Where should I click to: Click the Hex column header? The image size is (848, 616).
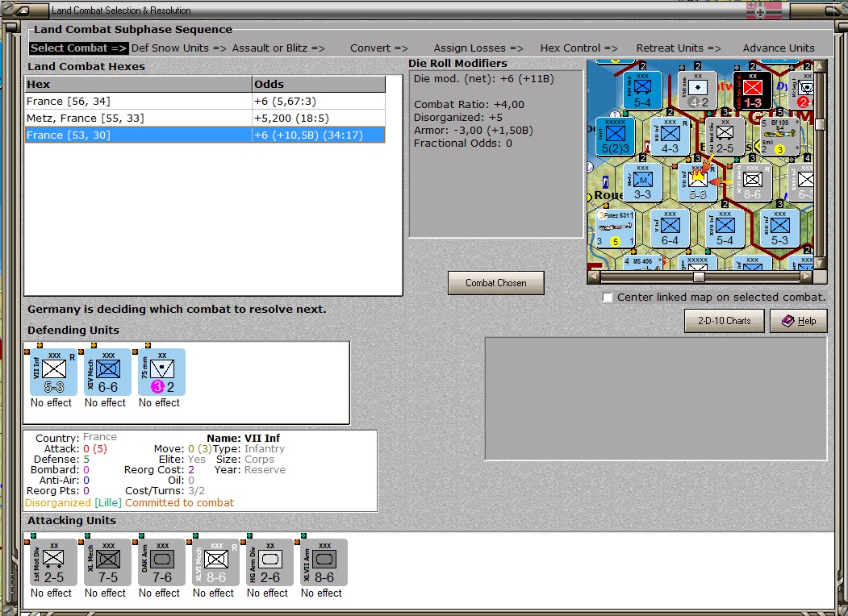tap(139, 85)
